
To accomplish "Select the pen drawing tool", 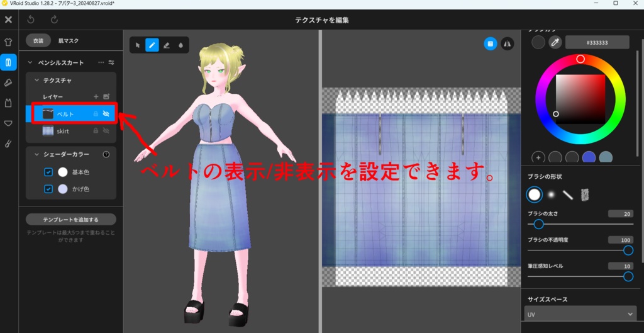I will pyautogui.click(x=152, y=45).
